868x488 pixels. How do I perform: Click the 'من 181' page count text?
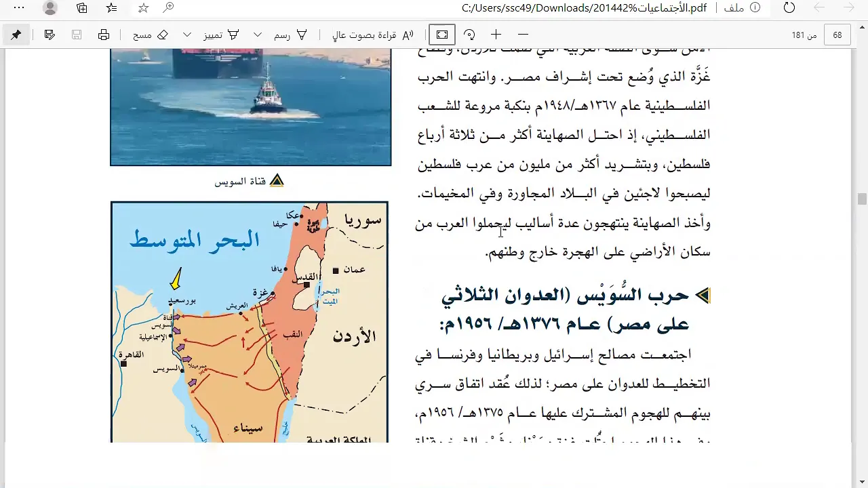[x=804, y=35]
